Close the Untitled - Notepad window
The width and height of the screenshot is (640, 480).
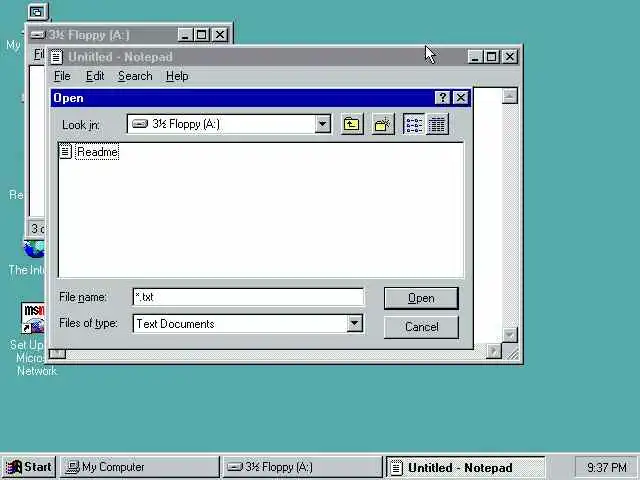click(509, 57)
